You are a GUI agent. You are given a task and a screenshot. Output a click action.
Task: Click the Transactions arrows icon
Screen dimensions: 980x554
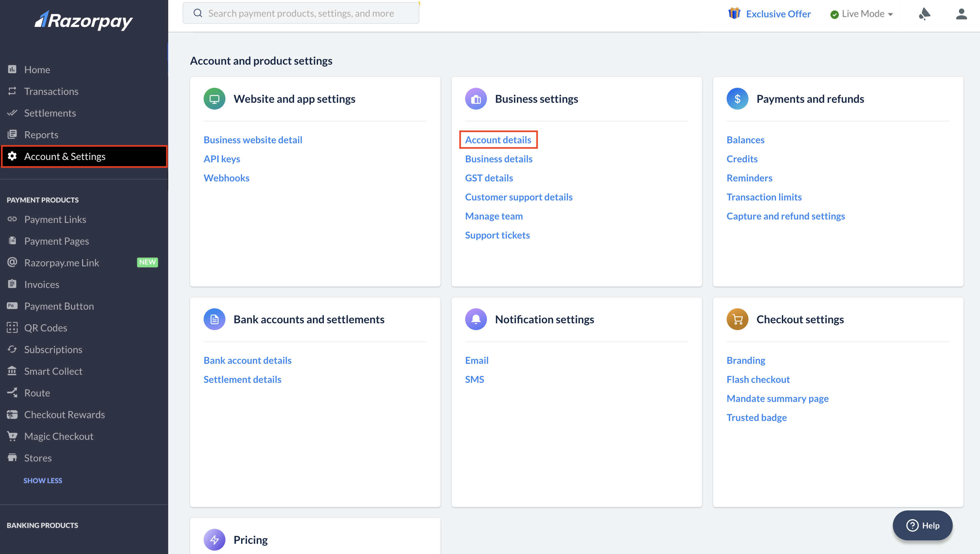(12, 91)
